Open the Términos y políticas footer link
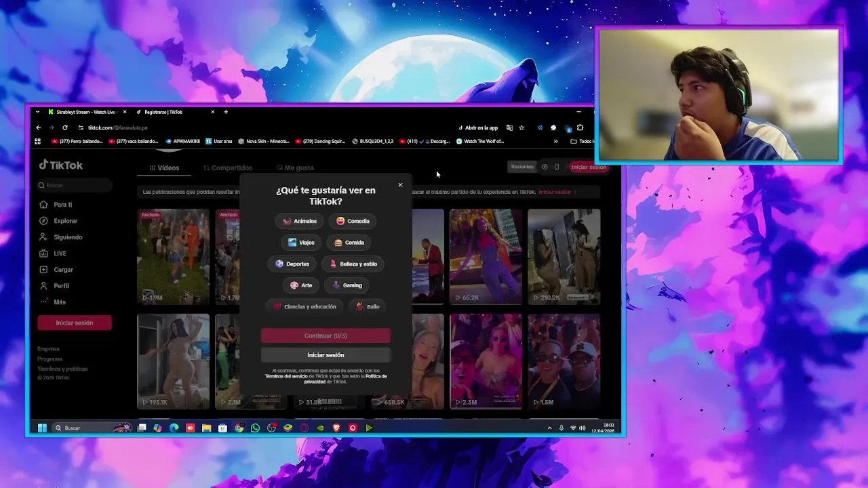Screen dimensions: 868x488 (62, 369)
